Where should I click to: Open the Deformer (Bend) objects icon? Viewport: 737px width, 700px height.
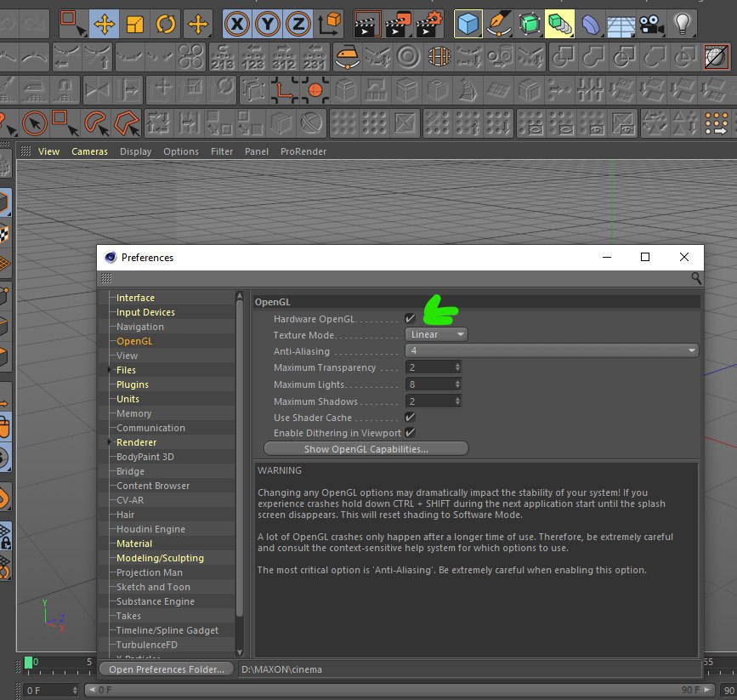click(x=590, y=23)
